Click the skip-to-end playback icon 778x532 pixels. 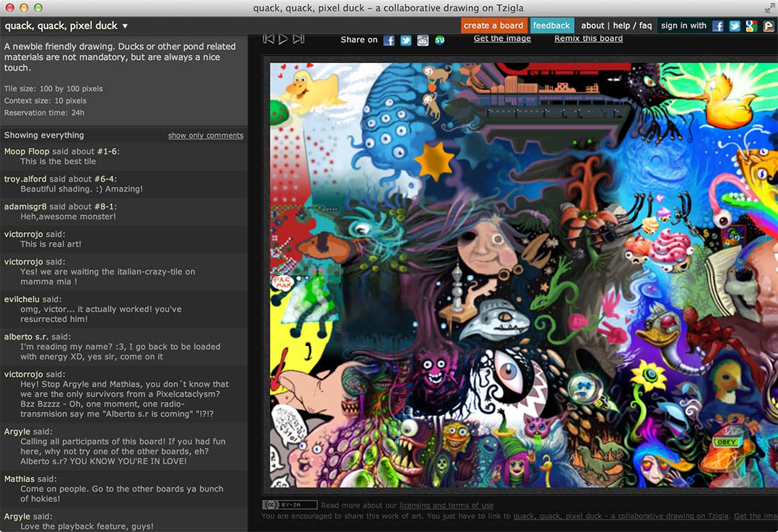pyautogui.click(x=298, y=40)
